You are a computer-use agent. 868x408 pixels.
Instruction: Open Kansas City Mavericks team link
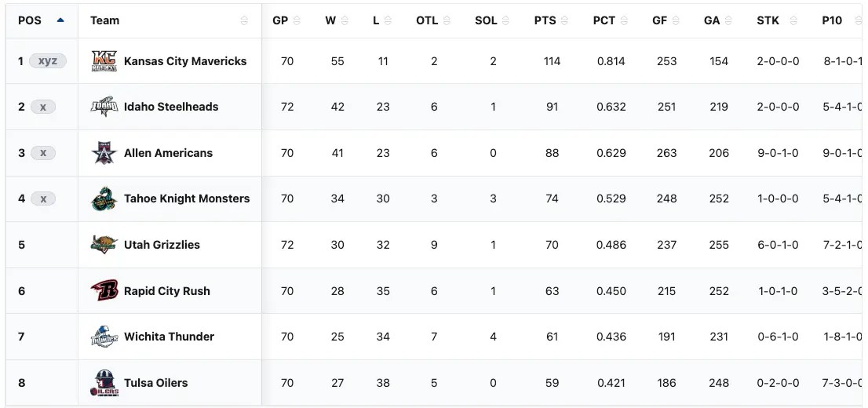[185, 61]
